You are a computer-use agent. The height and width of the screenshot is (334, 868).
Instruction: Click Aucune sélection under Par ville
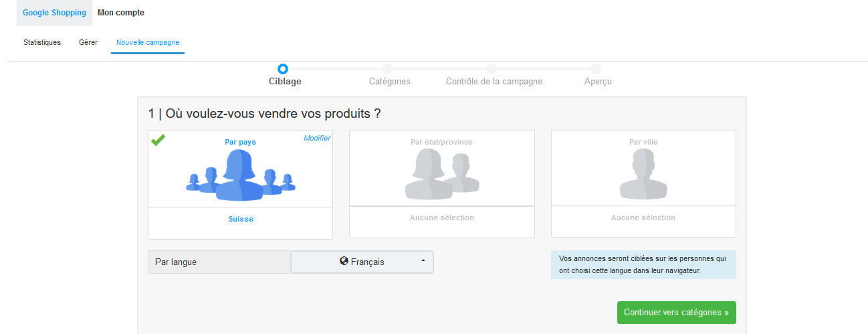pos(643,218)
